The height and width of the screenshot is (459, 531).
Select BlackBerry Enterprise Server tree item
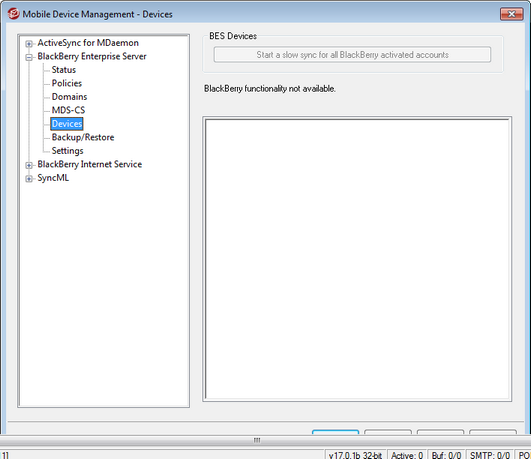pyautogui.click(x=92, y=56)
